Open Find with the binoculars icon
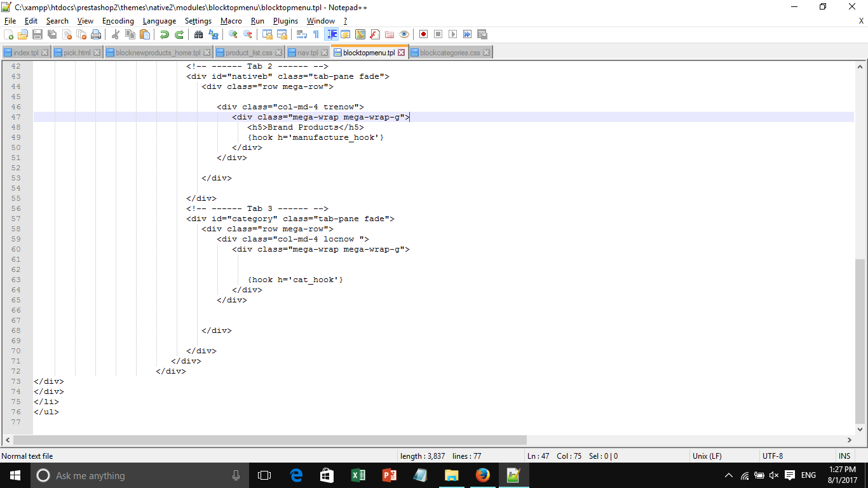Screen dimensions: 868x488 click(x=199, y=34)
